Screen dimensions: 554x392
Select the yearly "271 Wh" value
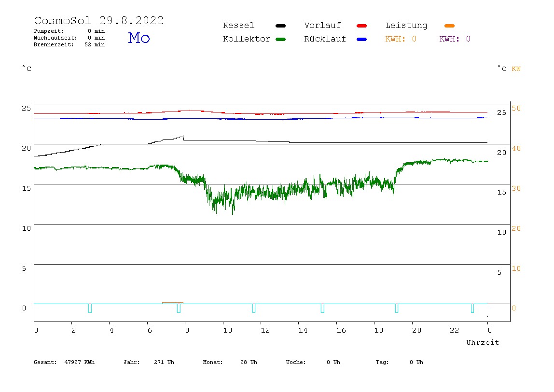[164, 362]
